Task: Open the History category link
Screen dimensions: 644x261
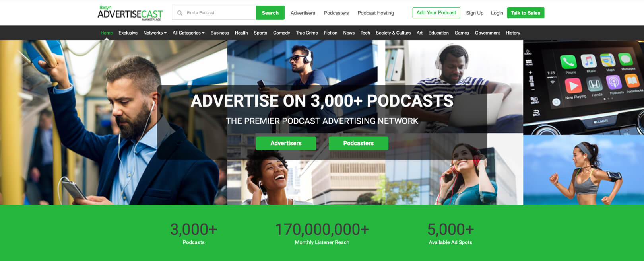Action: (513, 33)
